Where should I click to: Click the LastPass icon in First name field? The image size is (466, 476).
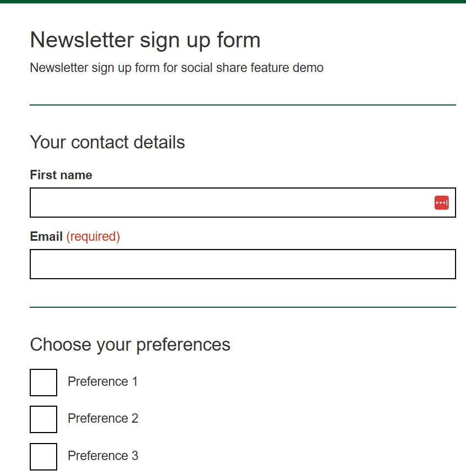point(442,202)
